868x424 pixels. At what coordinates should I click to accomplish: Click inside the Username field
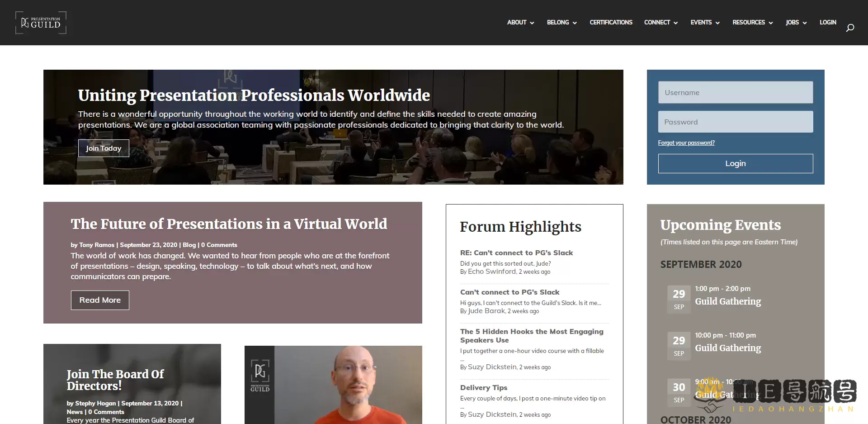(x=735, y=92)
